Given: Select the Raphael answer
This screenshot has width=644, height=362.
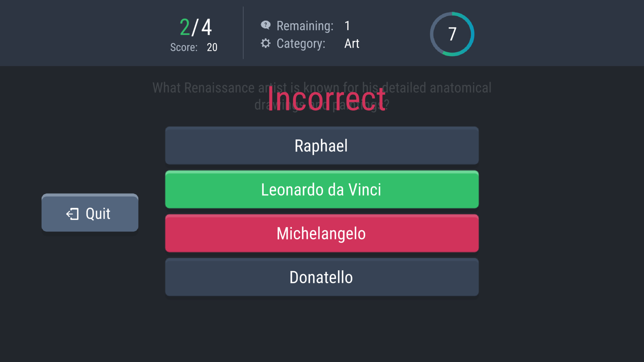Looking at the screenshot, I should point(322,146).
